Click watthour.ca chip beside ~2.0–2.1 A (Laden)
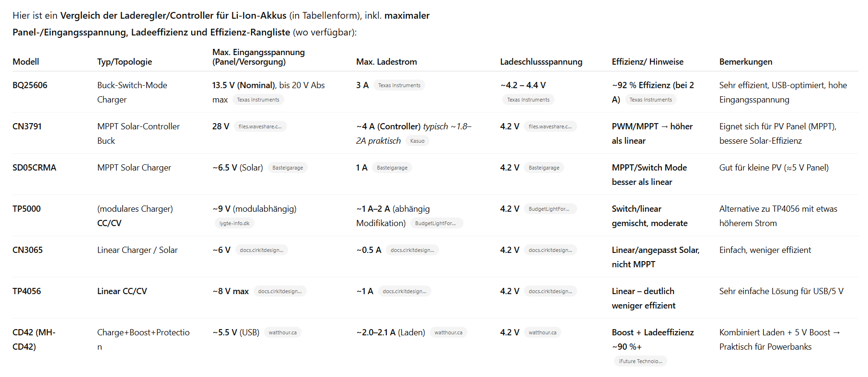Screen dimensions: 868x377 [448, 332]
